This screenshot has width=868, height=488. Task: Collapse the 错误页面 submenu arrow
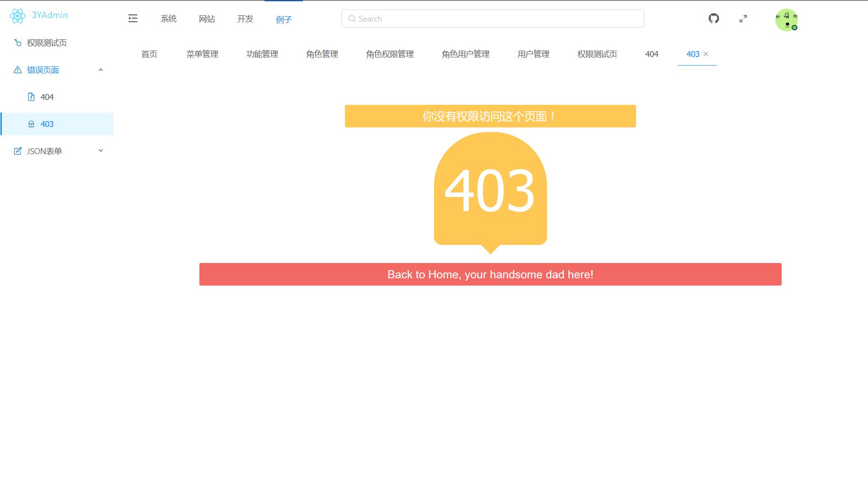[101, 70]
